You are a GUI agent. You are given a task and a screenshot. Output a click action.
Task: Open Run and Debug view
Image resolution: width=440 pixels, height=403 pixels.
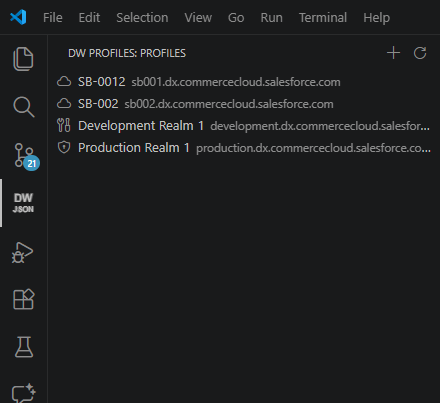(x=22, y=252)
